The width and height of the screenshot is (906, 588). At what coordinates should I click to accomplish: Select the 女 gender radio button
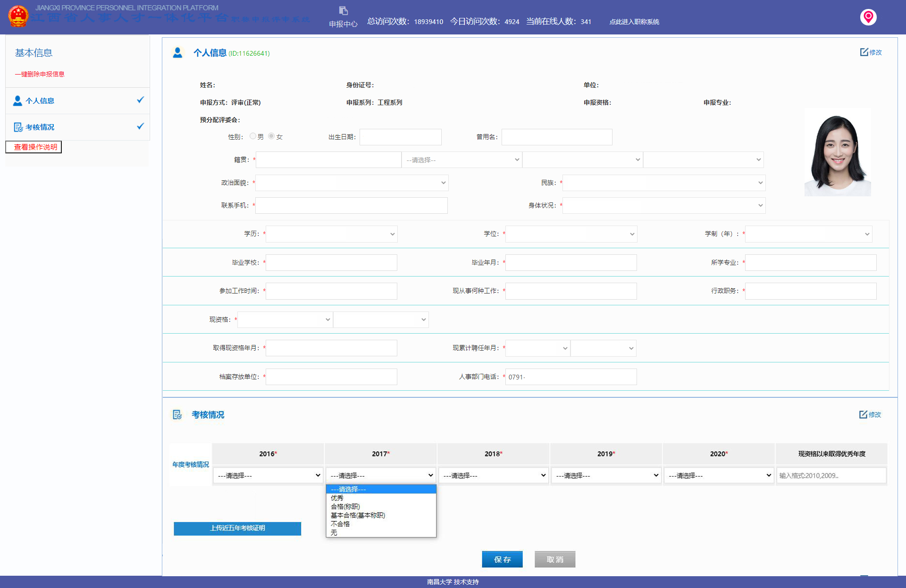click(x=271, y=136)
